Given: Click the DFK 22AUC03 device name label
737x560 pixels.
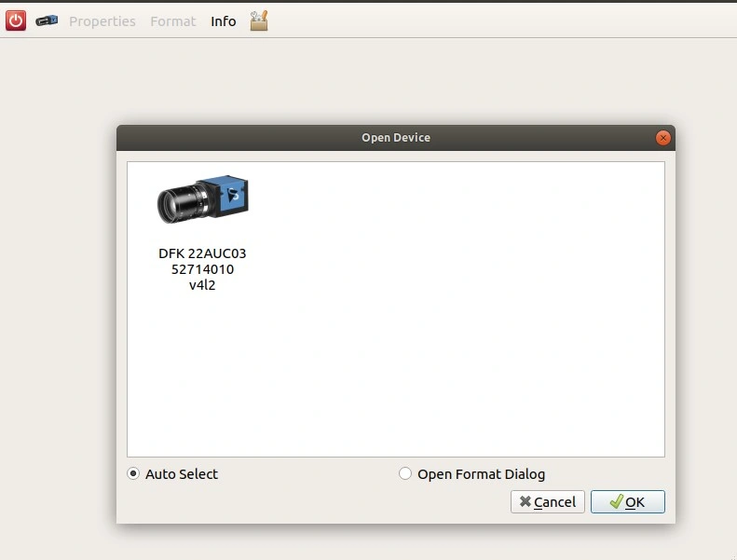Looking at the screenshot, I should click(x=202, y=253).
